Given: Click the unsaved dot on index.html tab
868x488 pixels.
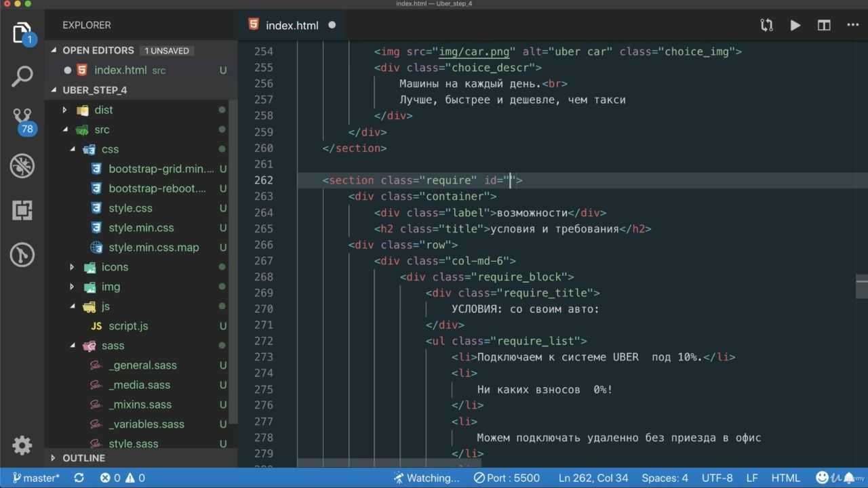Looking at the screenshot, I should click(332, 25).
